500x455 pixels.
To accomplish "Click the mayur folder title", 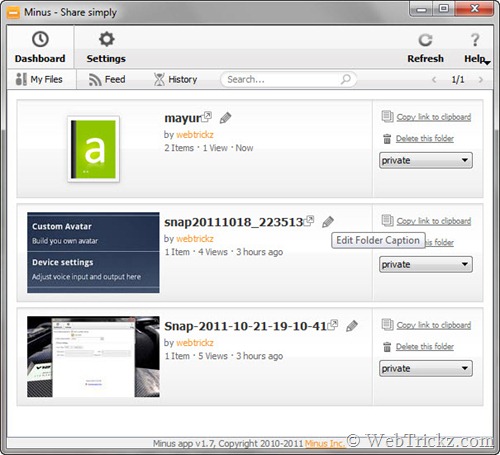I will tap(183, 118).
